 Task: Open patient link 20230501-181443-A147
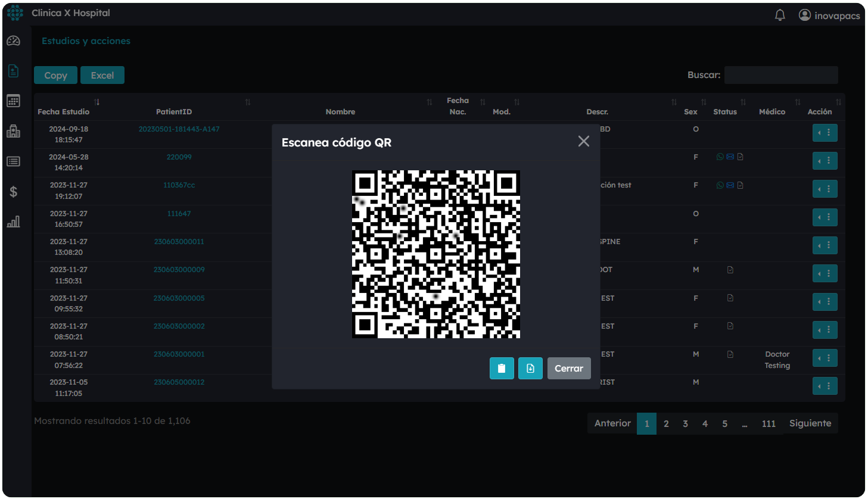pyautogui.click(x=179, y=129)
